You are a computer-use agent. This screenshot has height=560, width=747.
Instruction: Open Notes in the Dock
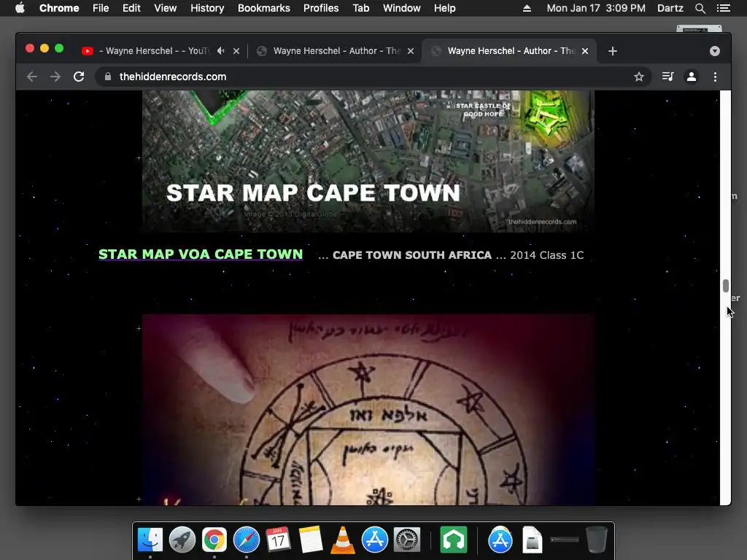click(x=311, y=540)
